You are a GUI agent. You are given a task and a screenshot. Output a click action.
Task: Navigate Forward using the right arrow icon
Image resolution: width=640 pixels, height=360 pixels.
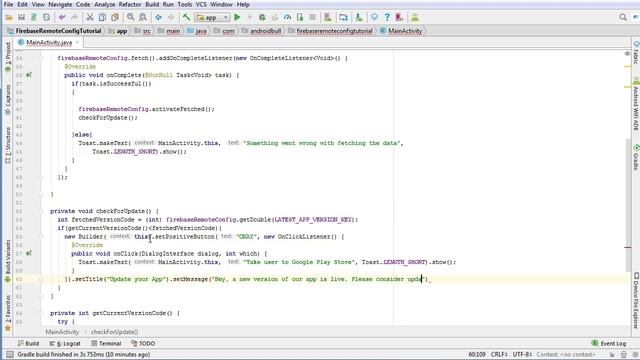coord(171,18)
